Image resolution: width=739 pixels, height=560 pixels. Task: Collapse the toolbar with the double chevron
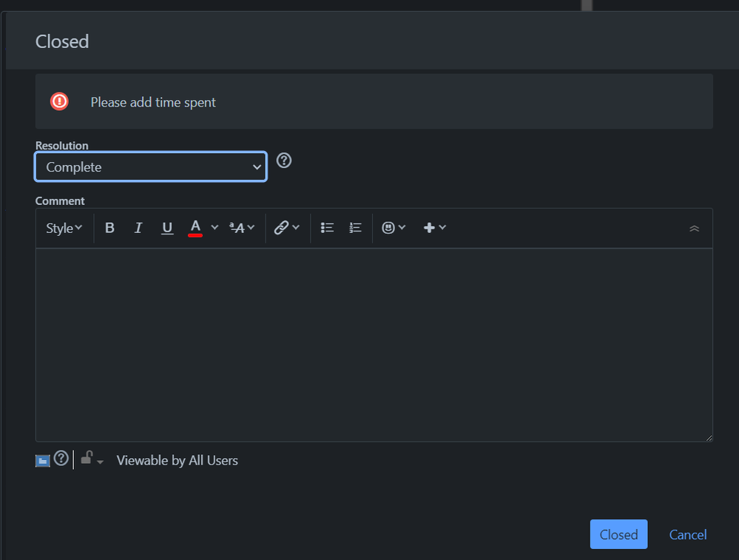point(694,228)
